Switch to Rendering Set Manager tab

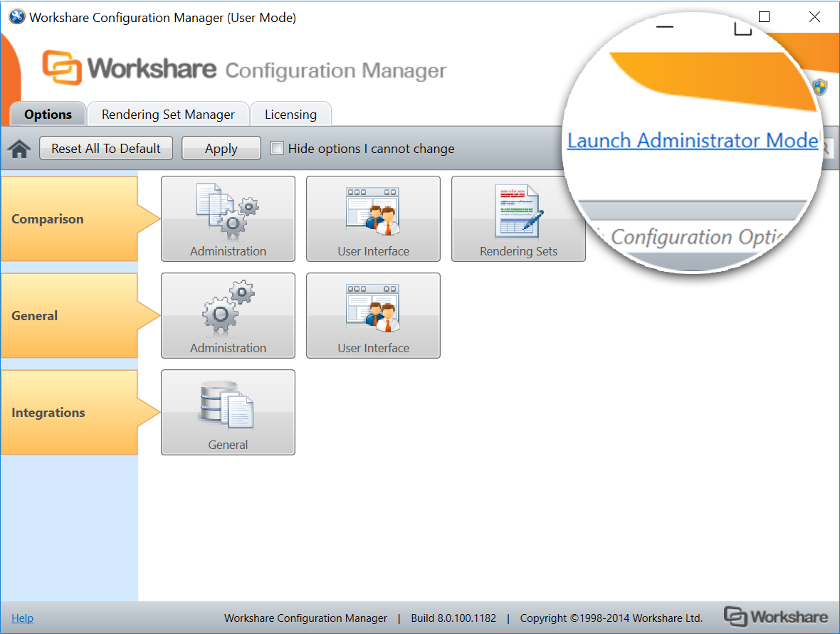(168, 114)
